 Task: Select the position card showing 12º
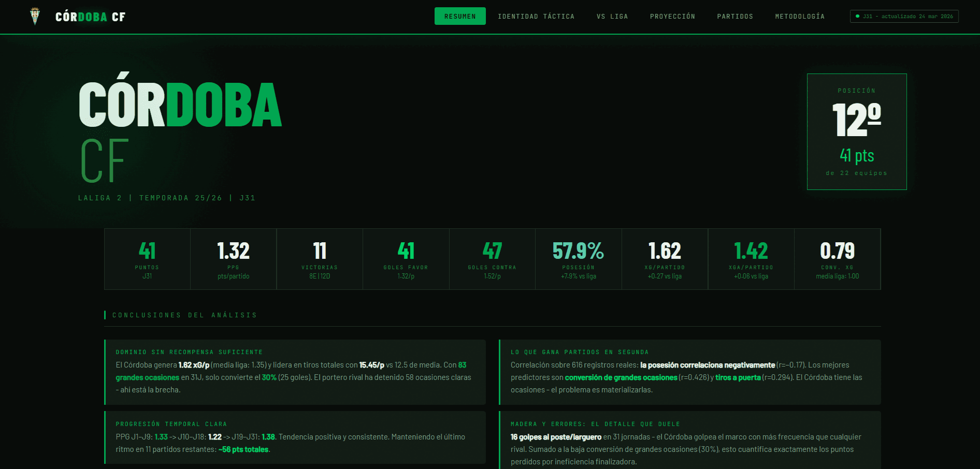tap(856, 131)
